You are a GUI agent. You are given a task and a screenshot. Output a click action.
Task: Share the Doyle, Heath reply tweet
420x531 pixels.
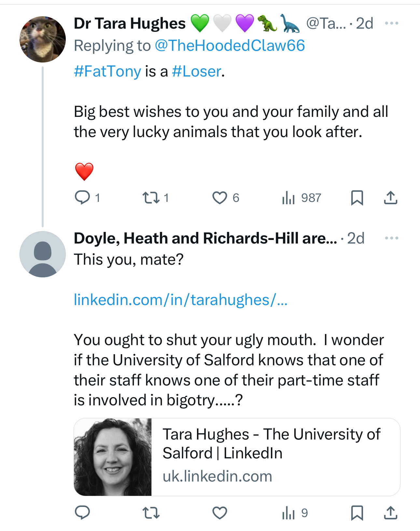pyautogui.click(x=390, y=512)
